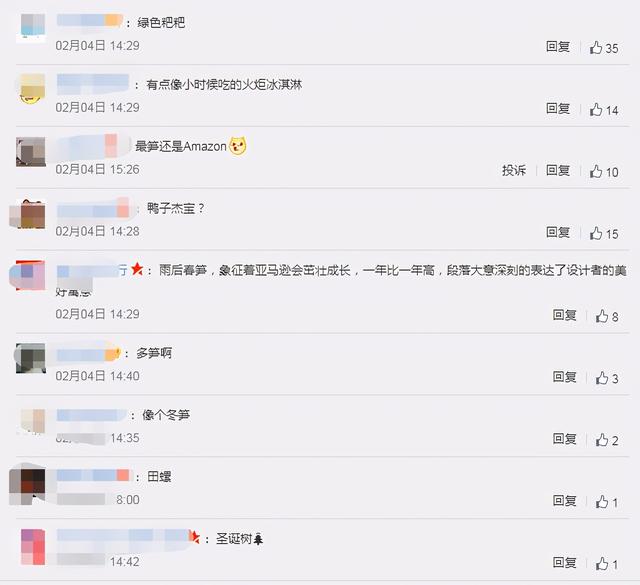Reply to the 最笋还是Amazon comment

pyautogui.click(x=558, y=170)
